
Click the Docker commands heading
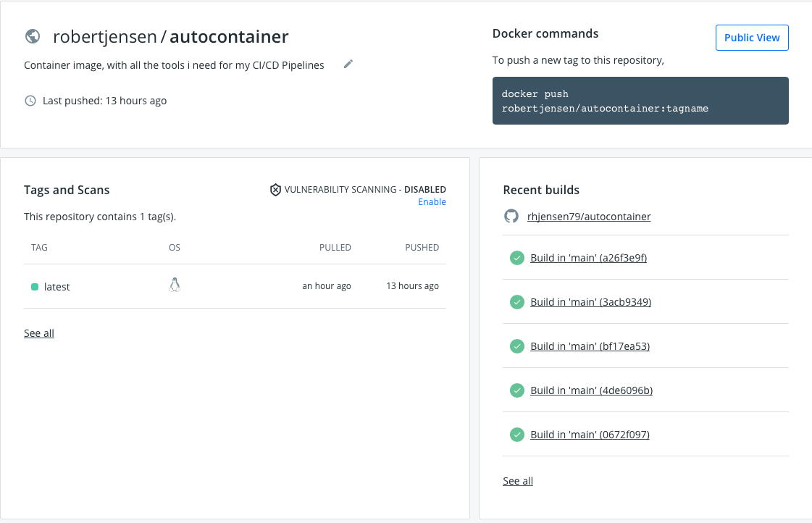(545, 33)
